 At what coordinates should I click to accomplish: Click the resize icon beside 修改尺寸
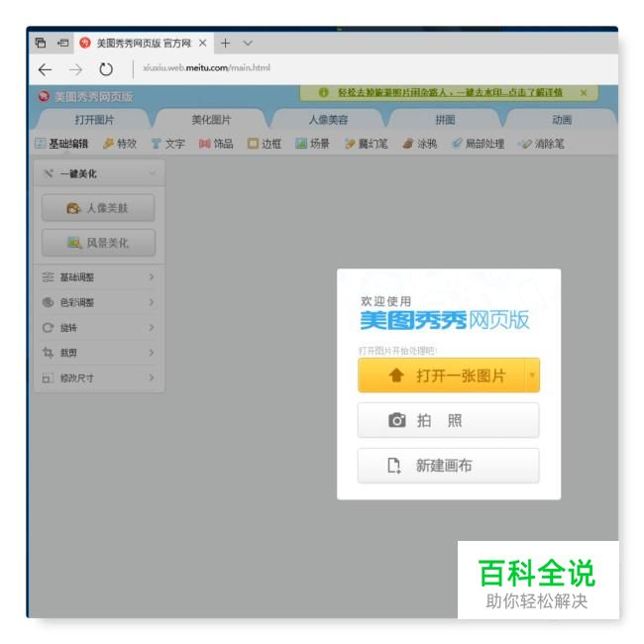48,377
